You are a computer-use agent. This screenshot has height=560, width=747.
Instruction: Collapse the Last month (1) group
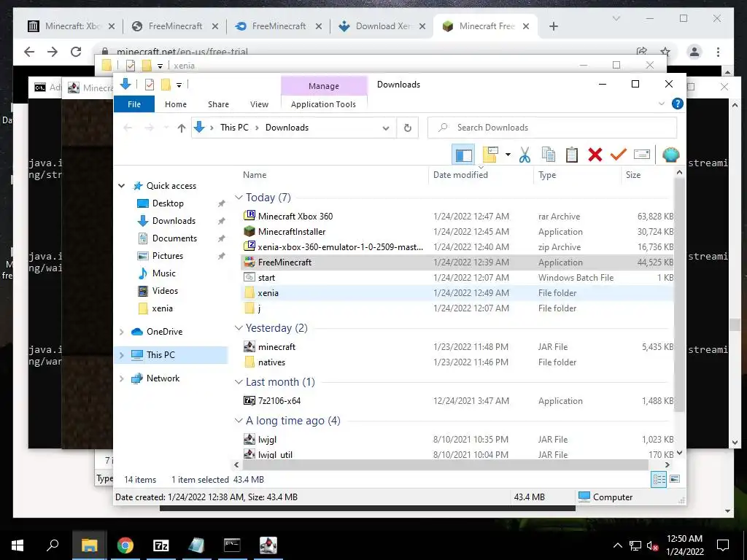[239, 382]
